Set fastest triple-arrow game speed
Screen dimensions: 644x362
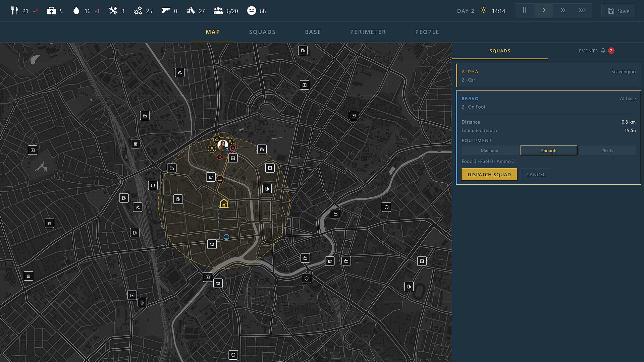[x=582, y=10]
